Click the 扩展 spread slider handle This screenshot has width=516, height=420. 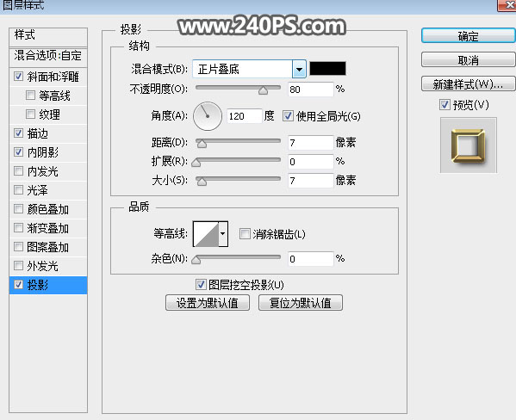click(196, 163)
